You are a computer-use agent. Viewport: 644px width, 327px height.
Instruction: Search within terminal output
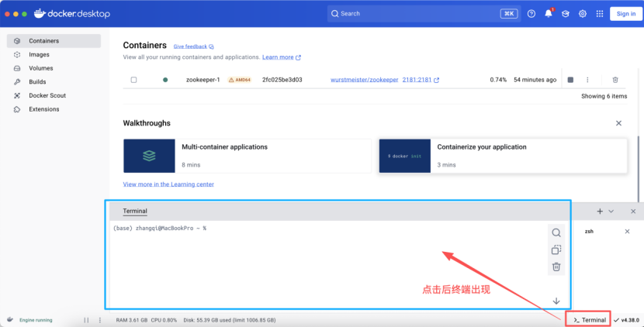pyautogui.click(x=556, y=232)
